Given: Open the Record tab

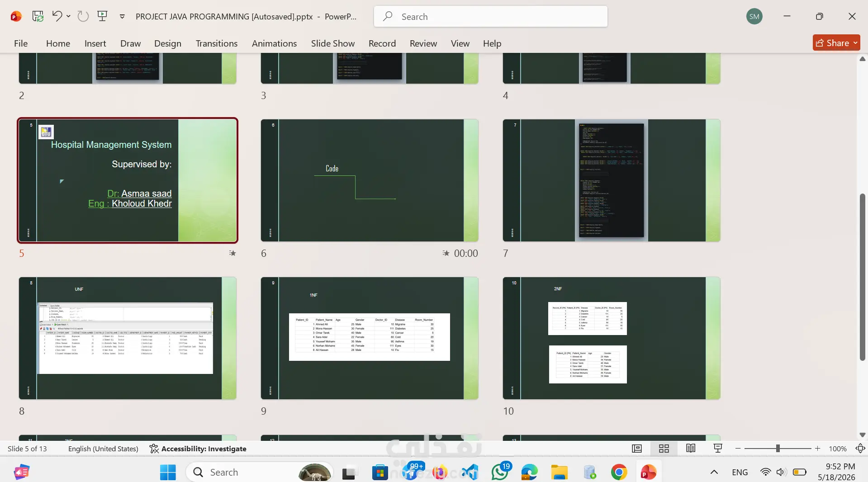Looking at the screenshot, I should tap(382, 43).
